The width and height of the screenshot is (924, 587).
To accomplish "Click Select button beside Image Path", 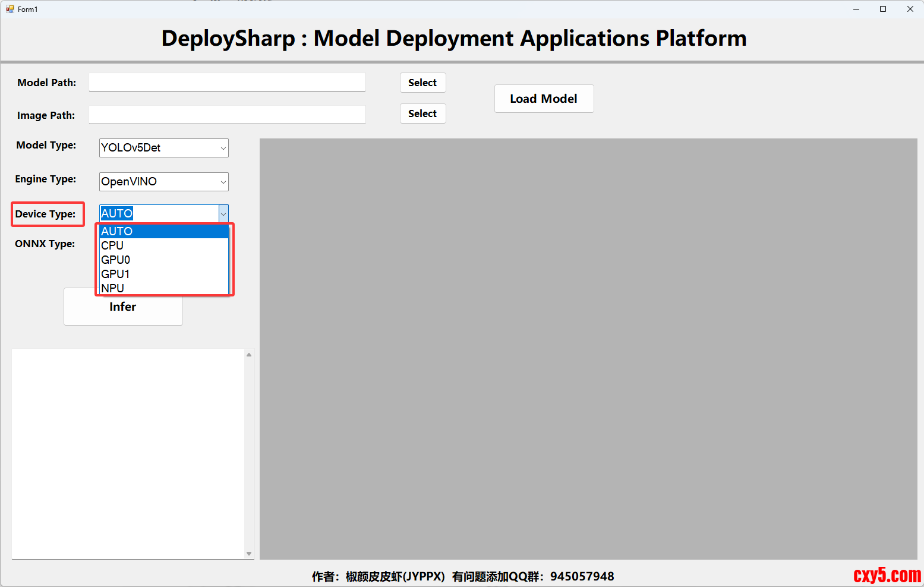I will point(422,113).
